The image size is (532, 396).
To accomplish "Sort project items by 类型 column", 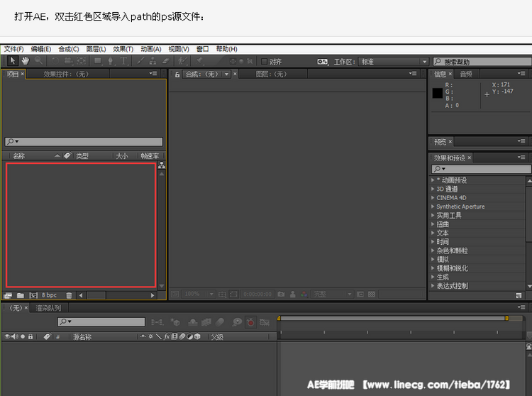I will coord(82,155).
